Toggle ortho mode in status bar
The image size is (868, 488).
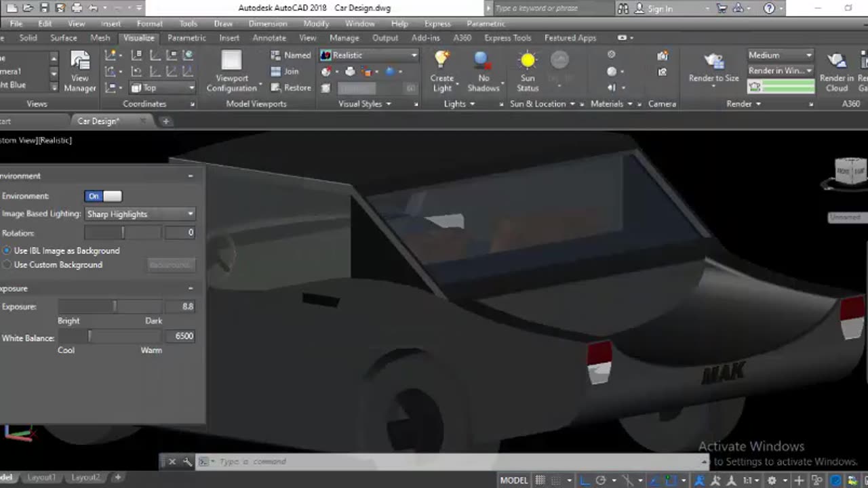(585, 480)
